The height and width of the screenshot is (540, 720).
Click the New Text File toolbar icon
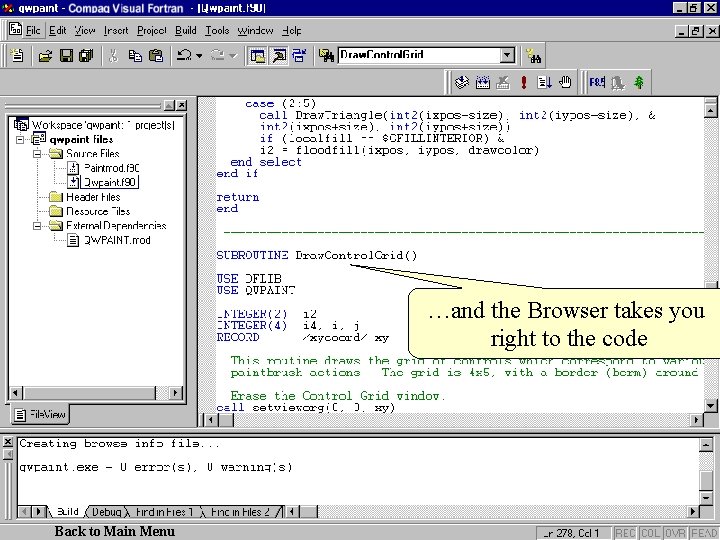17,56
